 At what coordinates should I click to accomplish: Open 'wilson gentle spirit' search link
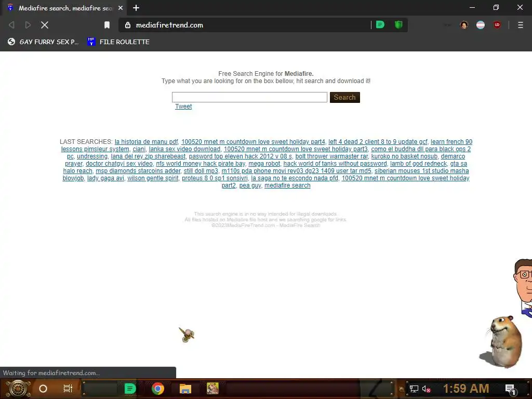pos(153,178)
